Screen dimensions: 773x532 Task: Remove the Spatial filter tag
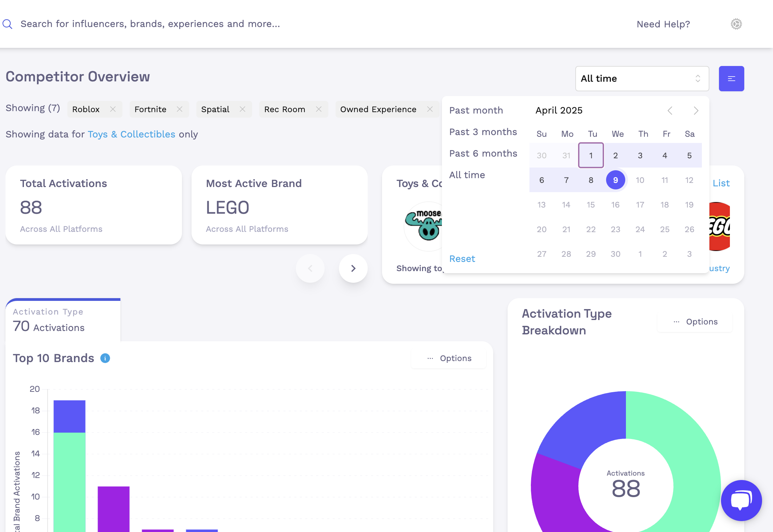pyautogui.click(x=242, y=109)
